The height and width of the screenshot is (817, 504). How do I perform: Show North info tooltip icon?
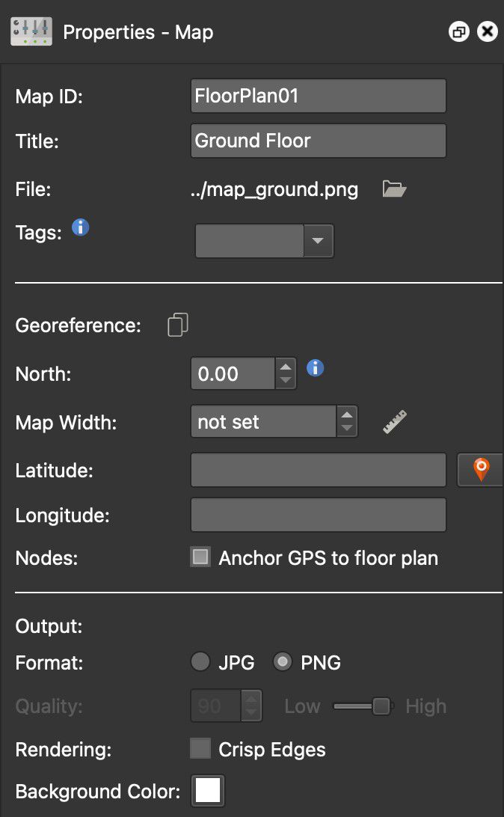(x=315, y=368)
